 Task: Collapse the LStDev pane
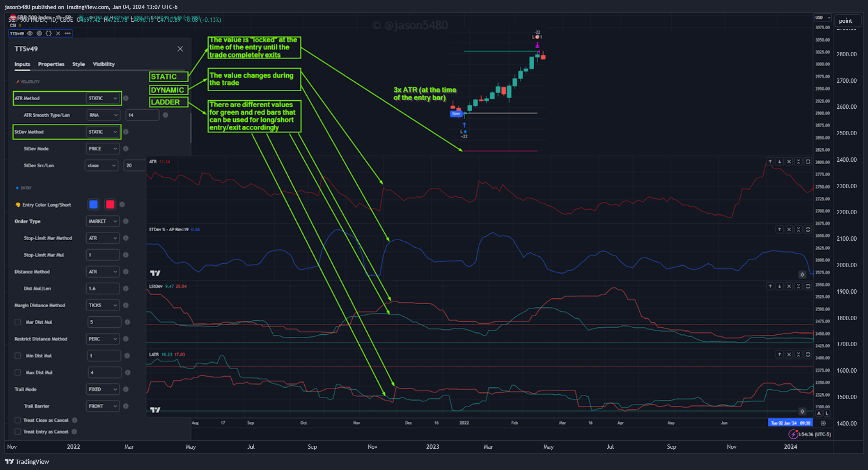point(798,286)
